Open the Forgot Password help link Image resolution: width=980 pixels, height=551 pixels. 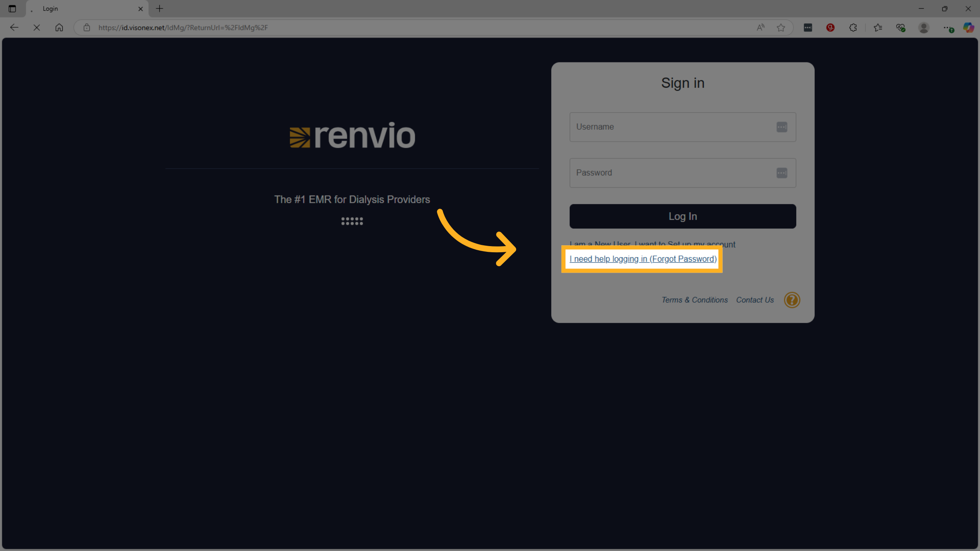pos(643,259)
